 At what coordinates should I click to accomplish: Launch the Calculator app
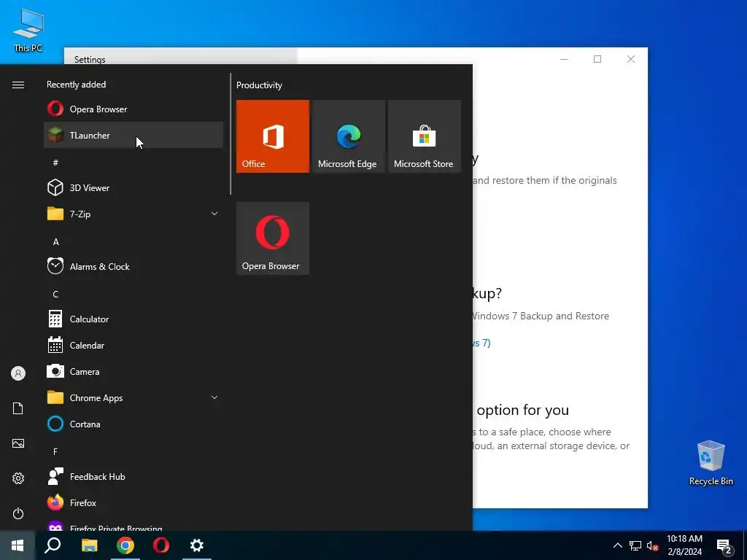[x=133, y=319]
